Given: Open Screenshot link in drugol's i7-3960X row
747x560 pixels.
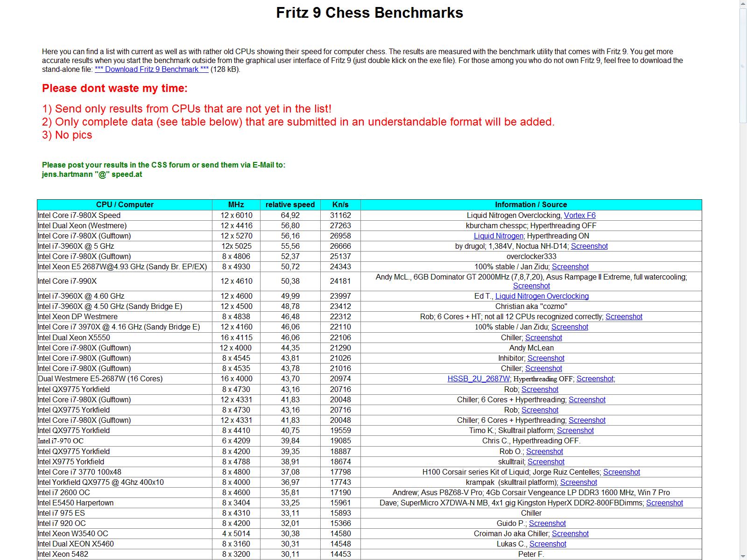Looking at the screenshot, I should pos(589,246).
